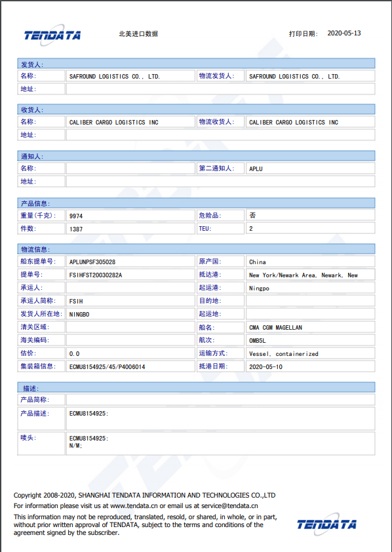Screen dimensions: 392x552
Task: Click the 描述 section header
Action: [x=196, y=387]
